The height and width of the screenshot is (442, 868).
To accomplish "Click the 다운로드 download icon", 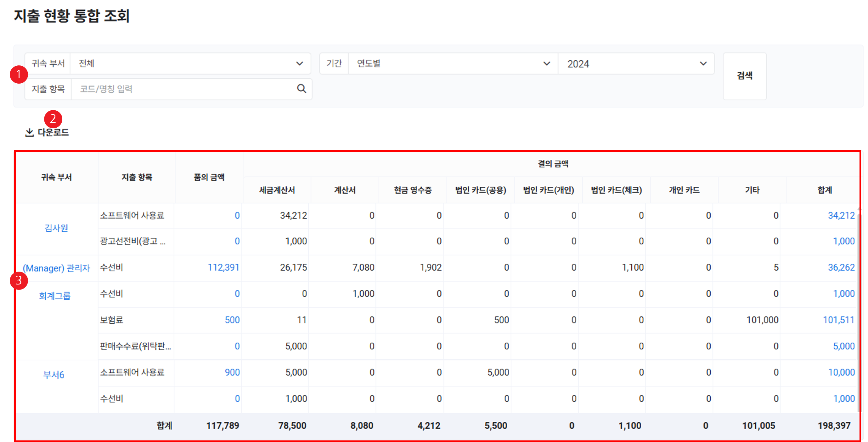I will coord(30,133).
